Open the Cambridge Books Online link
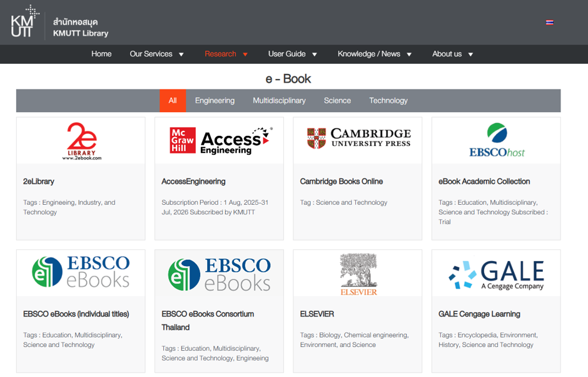 click(x=342, y=182)
